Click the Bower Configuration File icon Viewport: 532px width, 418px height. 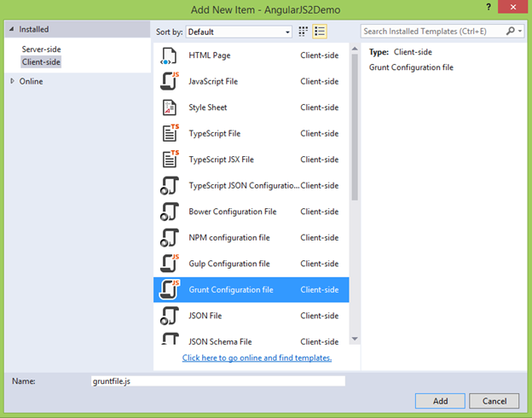(170, 212)
